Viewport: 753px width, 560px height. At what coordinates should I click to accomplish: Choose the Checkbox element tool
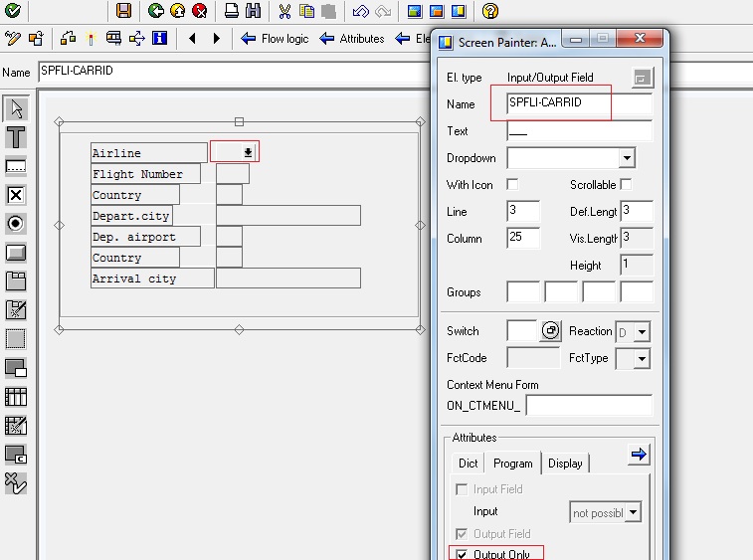coord(16,195)
